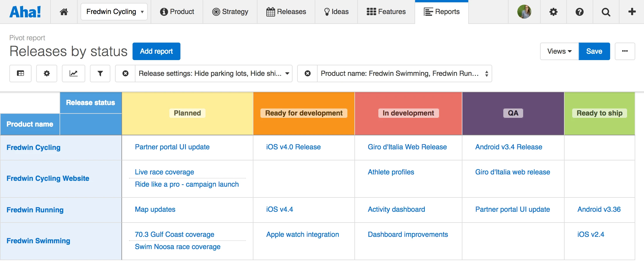Open the Features tab
644x266 pixels.
click(386, 12)
